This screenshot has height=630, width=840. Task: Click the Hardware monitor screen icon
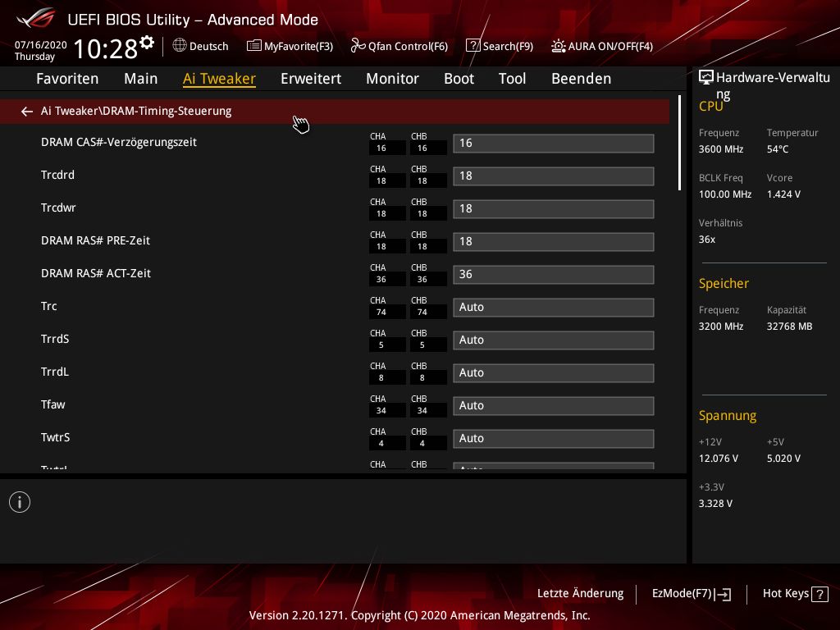point(706,78)
